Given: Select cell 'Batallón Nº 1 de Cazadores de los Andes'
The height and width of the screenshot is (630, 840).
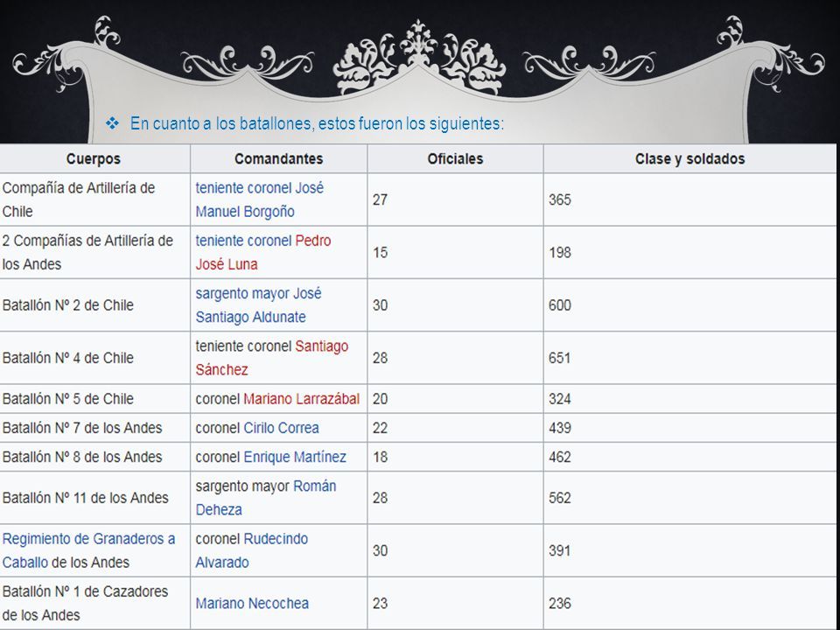Looking at the screenshot, I should click(x=94, y=604).
